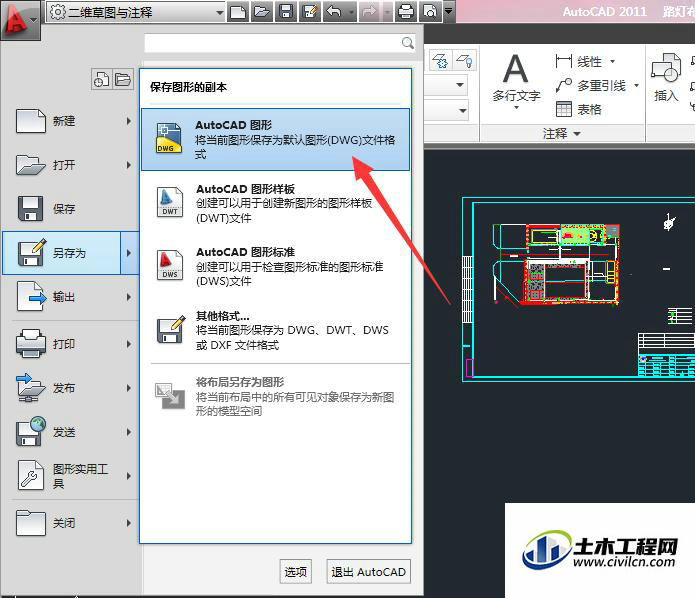This screenshot has height=598, width=695.
Task: Expand the 关闭 submenu arrow
Action: pos(129,523)
